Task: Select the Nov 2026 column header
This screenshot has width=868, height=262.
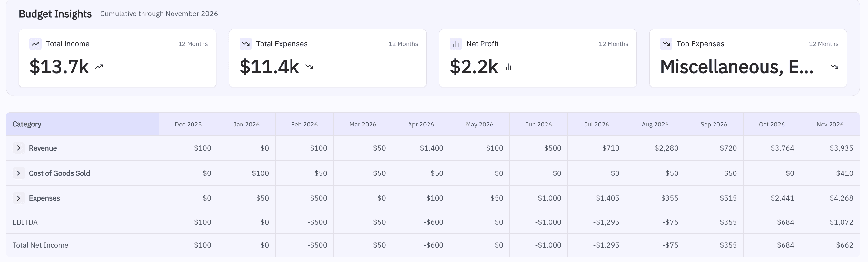Action: 830,125
